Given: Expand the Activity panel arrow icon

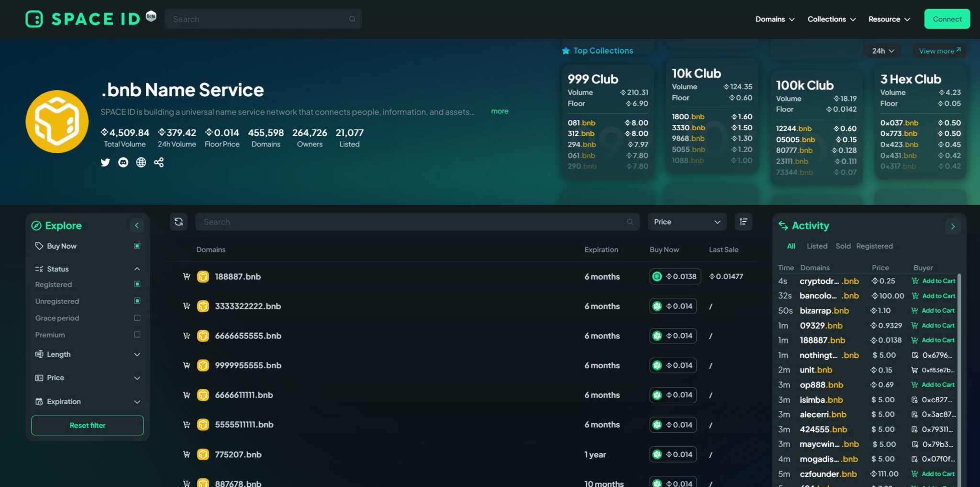Looking at the screenshot, I should pyautogui.click(x=952, y=227).
